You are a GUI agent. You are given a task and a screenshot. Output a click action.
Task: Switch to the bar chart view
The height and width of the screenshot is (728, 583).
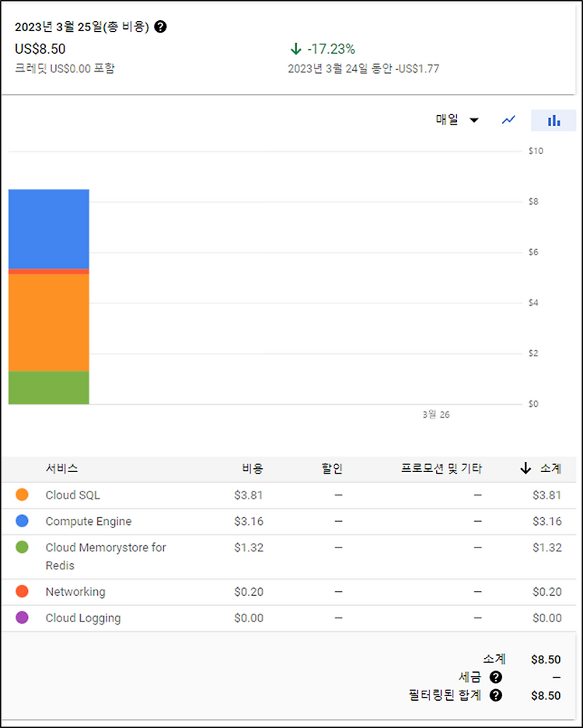point(553,121)
